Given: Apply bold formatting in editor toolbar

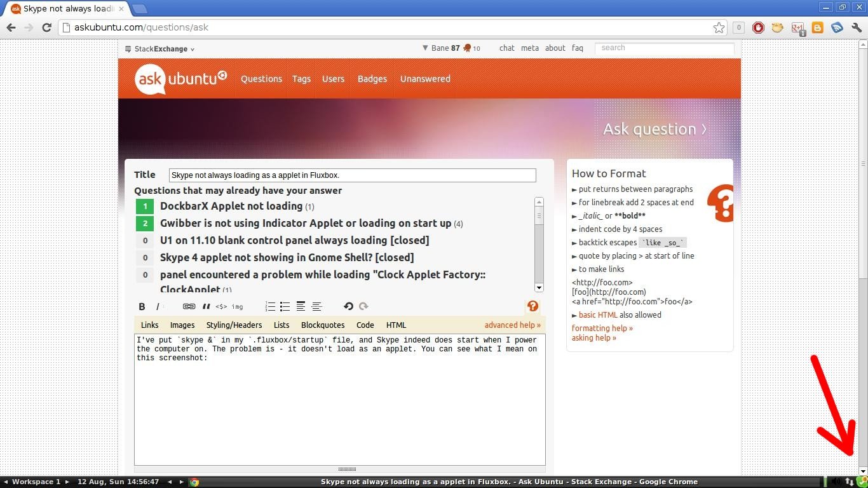Looking at the screenshot, I should tap(142, 306).
